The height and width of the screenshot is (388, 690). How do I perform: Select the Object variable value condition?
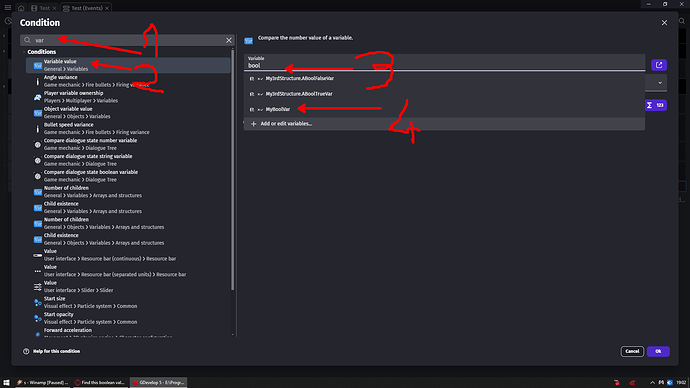click(x=128, y=113)
